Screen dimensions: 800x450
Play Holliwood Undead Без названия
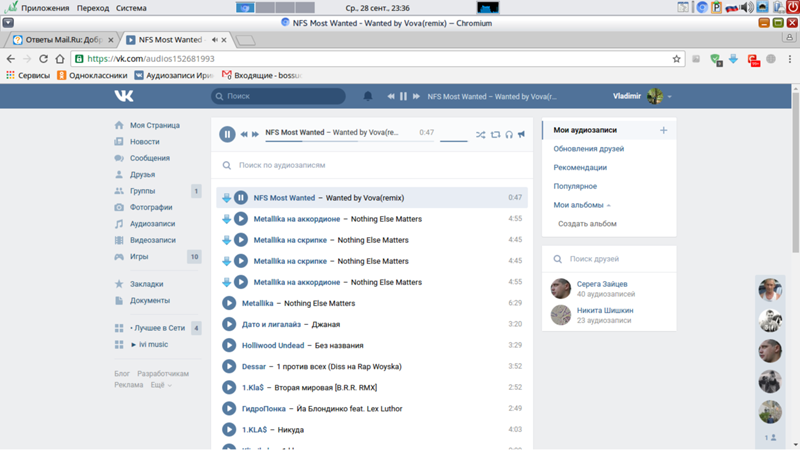pos(229,345)
